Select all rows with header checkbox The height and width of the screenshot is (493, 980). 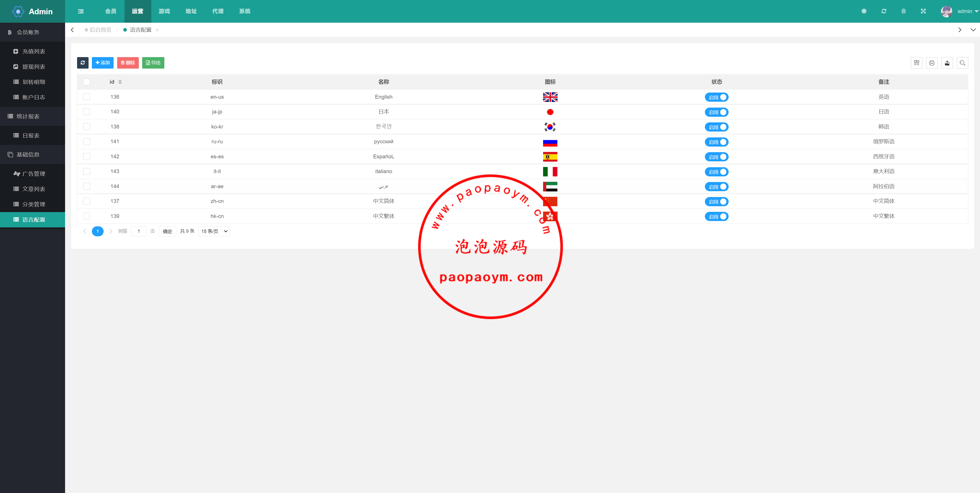(x=87, y=82)
